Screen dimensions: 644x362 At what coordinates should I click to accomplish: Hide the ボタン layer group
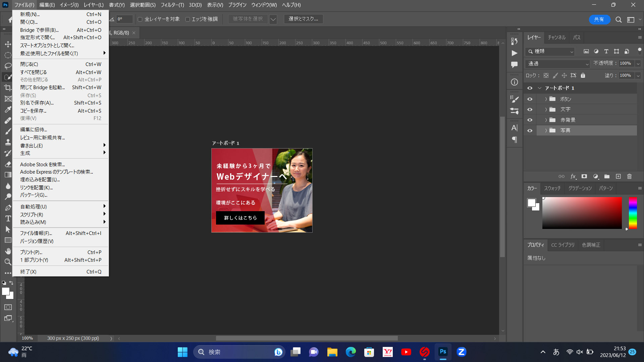[x=530, y=99]
